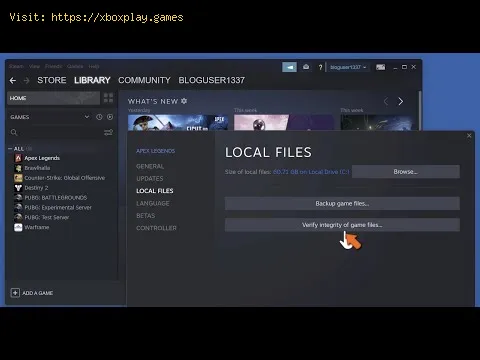Click the Add a Game label

click(x=37, y=293)
